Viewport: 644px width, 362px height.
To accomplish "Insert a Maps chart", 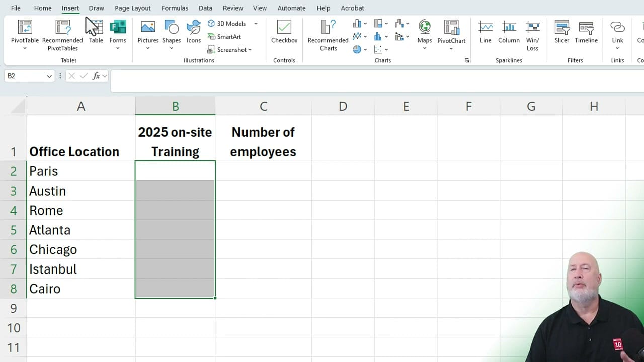I will coord(424,30).
